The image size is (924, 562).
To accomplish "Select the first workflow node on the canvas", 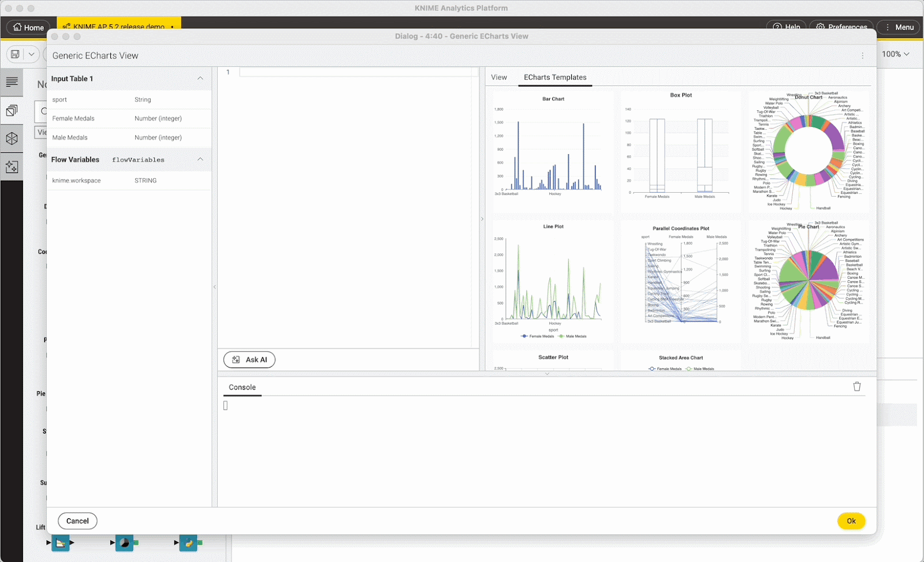I will pos(60,543).
